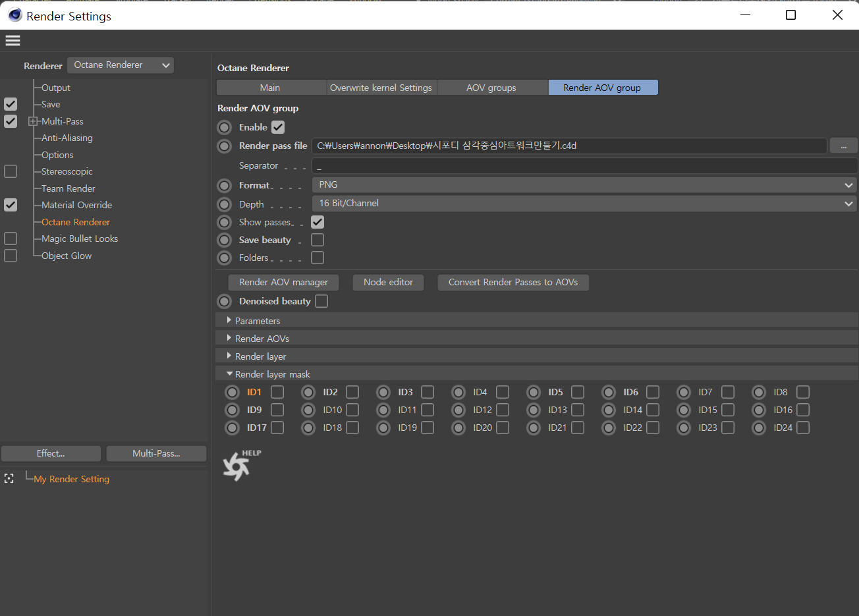Click the animation dot beside Enable

click(x=225, y=127)
